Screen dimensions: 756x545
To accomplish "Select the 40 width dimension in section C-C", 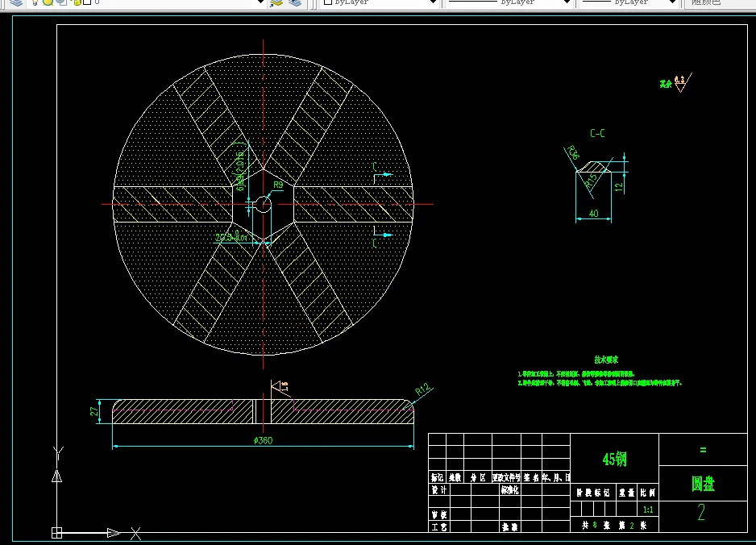I will [x=593, y=213].
